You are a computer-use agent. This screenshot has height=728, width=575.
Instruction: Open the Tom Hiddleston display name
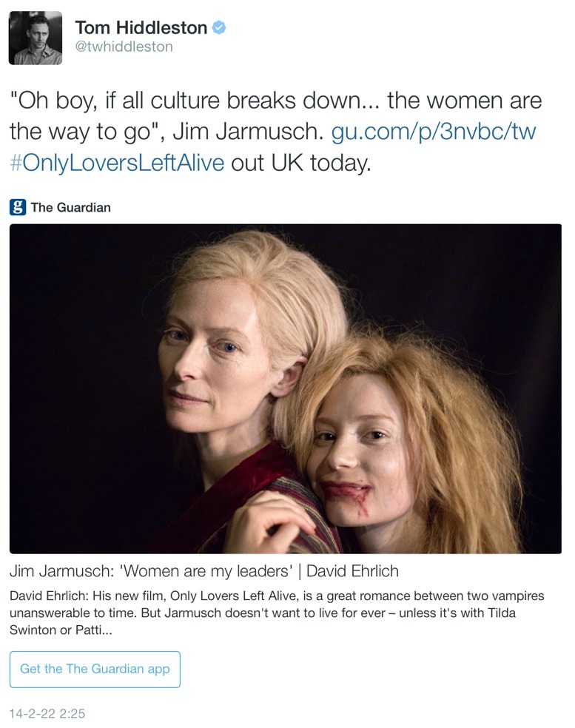[x=141, y=28]
